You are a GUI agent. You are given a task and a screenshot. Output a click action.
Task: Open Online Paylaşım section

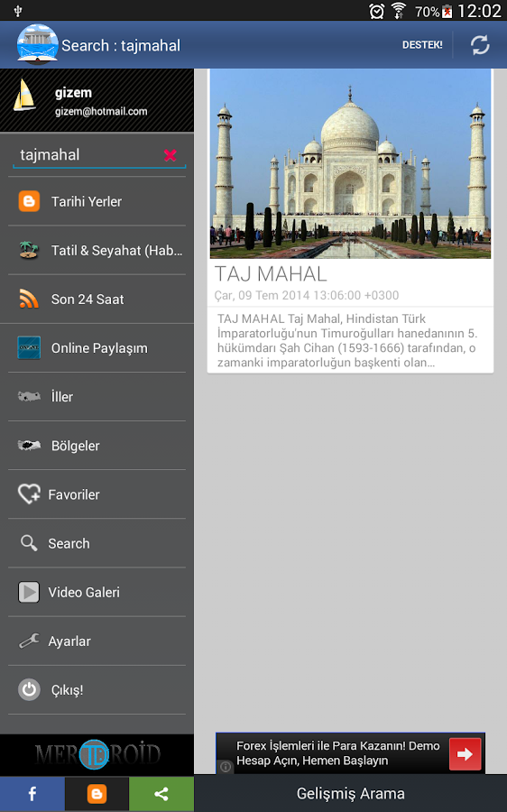pos(97,348)
